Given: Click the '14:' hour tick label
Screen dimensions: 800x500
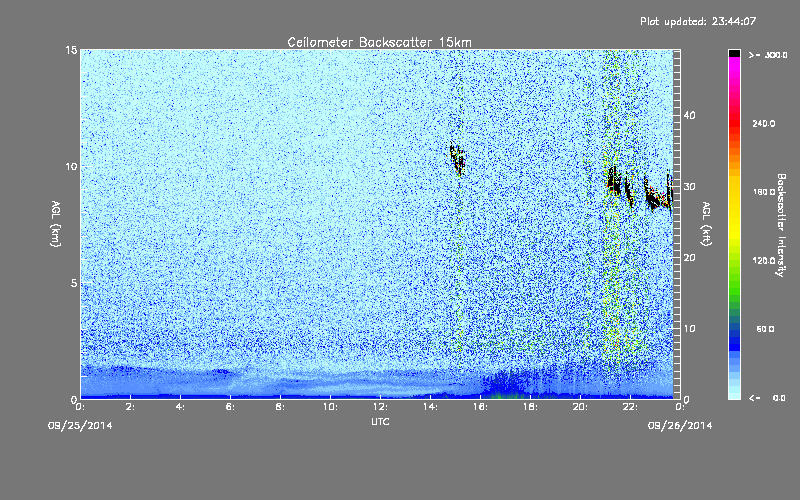Looking at the screenshot, I should click(x=430, y=407).
